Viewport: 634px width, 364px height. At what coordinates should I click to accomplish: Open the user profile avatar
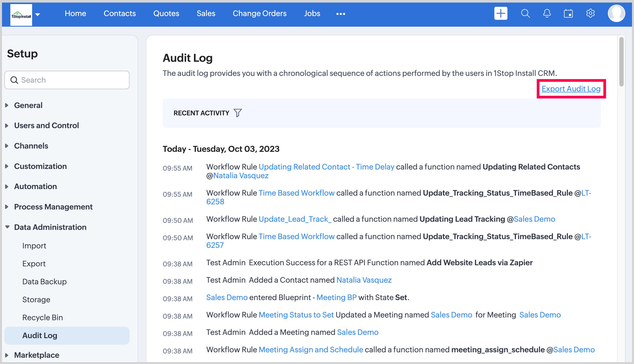(x=616, y=13)
